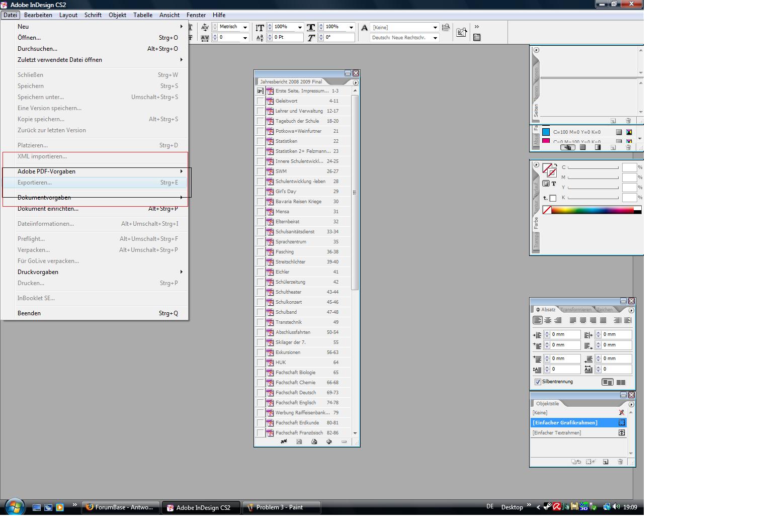764x532 pixels.
Task: Open the Hilfe menu
Action: tap(219, 15)
